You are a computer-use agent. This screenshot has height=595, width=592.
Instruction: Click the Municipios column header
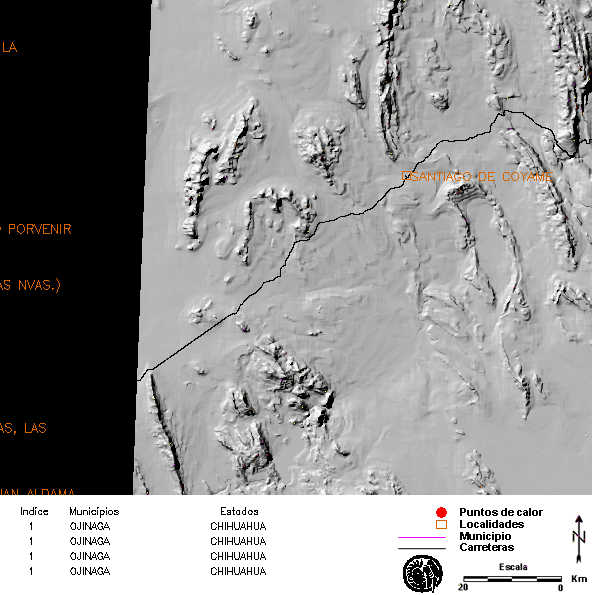pyautogui.click(x=94, y=512)
